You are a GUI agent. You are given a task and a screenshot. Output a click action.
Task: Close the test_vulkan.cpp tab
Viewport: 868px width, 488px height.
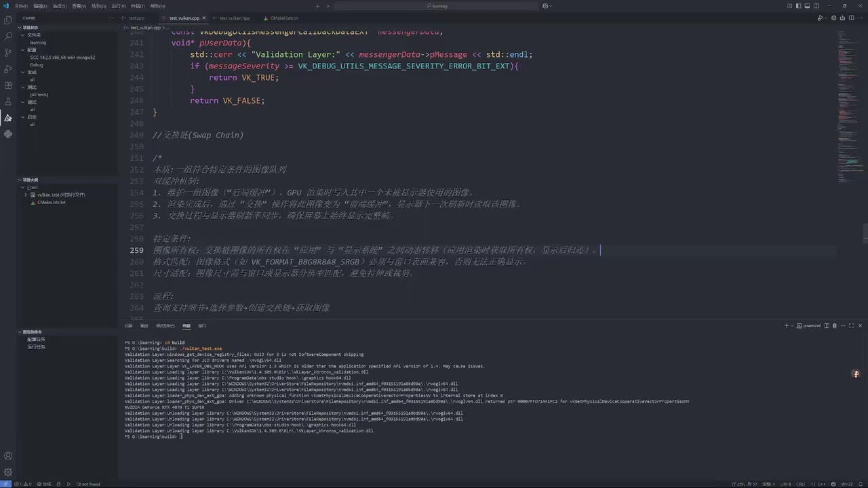coord(204,18)
